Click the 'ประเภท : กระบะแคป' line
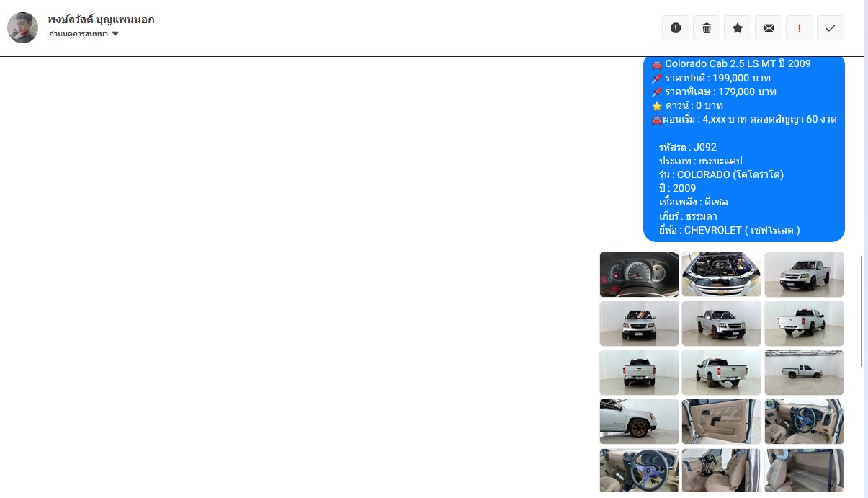868x498 pixels. click(x=700, y=161)
